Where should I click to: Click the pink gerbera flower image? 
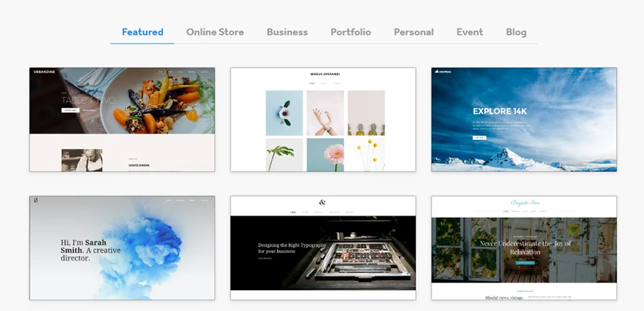325,155
